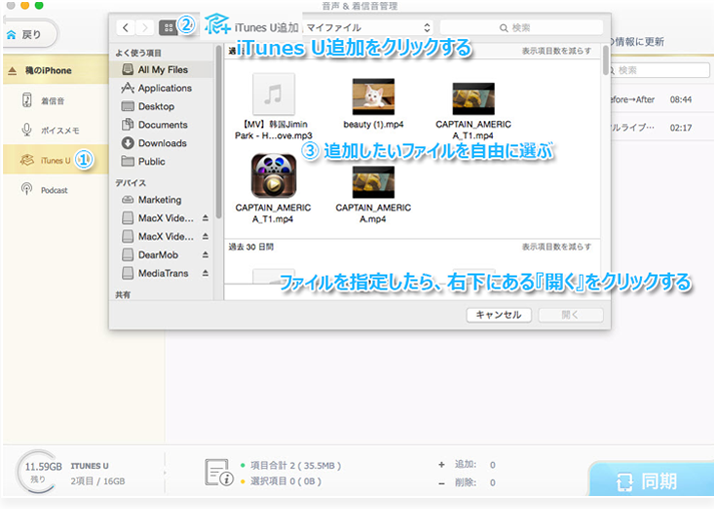The height and width of the screenshot is (509, 714).
Task: Open the voice memo (ボイスメモ) category
Action: coord(27,130)
